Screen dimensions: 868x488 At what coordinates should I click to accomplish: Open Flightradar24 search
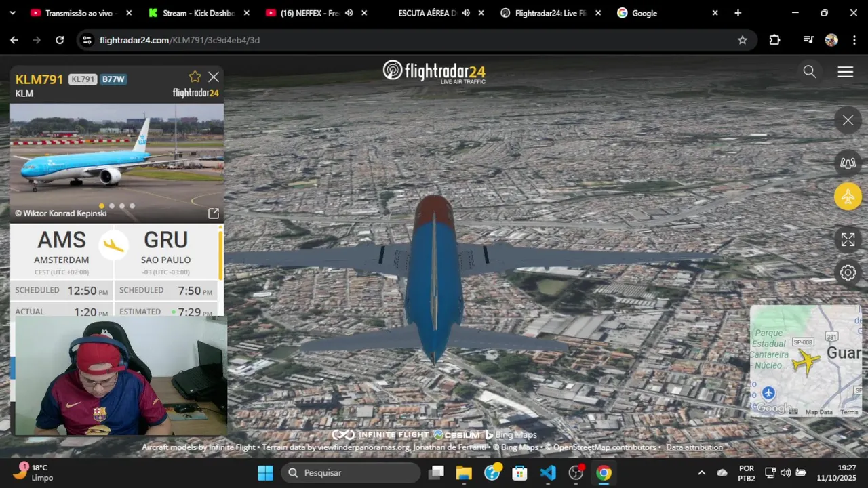(809, 72)
